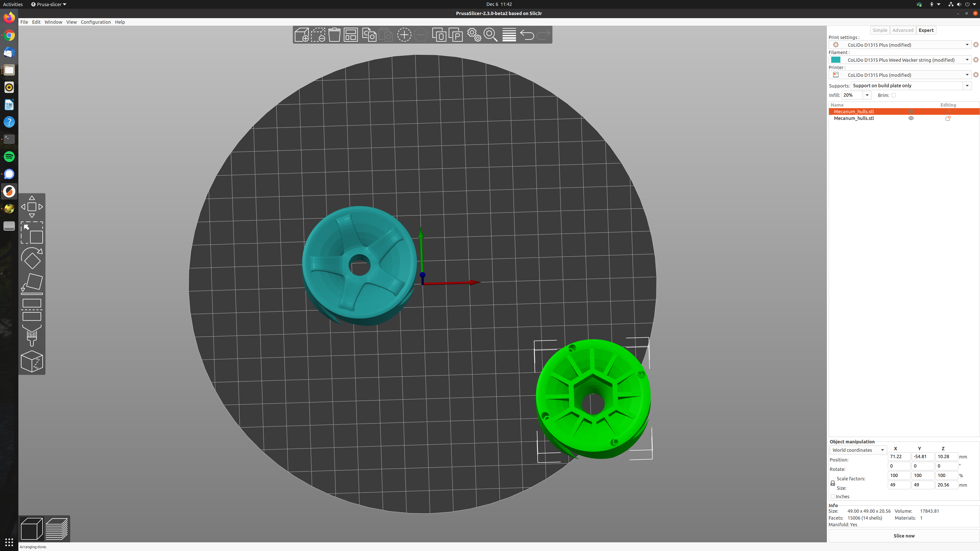
Task: Select the Seam painting cube tool
Action: tap(32, 361)
